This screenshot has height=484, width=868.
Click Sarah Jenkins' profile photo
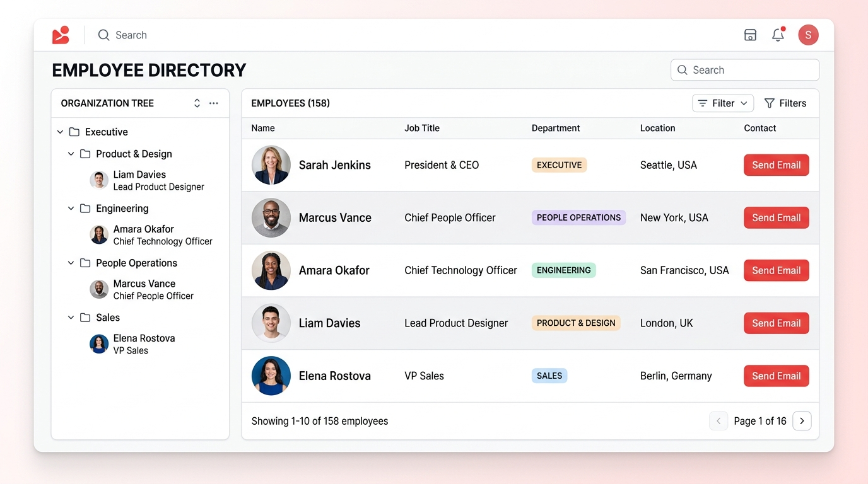click(x=271, y=165)
